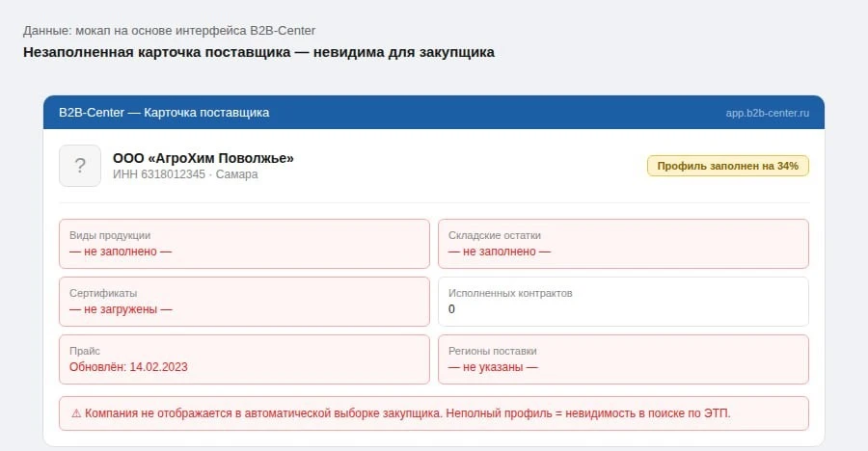868x451 pixels.
Task: Select the 'Виды продукции' field card
Action: (x=244, y=244)
